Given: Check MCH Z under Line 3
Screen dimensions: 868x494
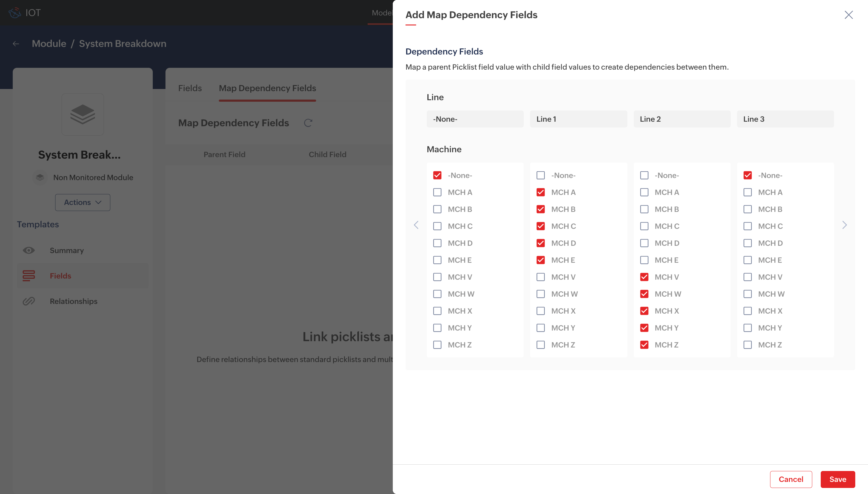Looking at the screenshot, I should coord(747,345).
